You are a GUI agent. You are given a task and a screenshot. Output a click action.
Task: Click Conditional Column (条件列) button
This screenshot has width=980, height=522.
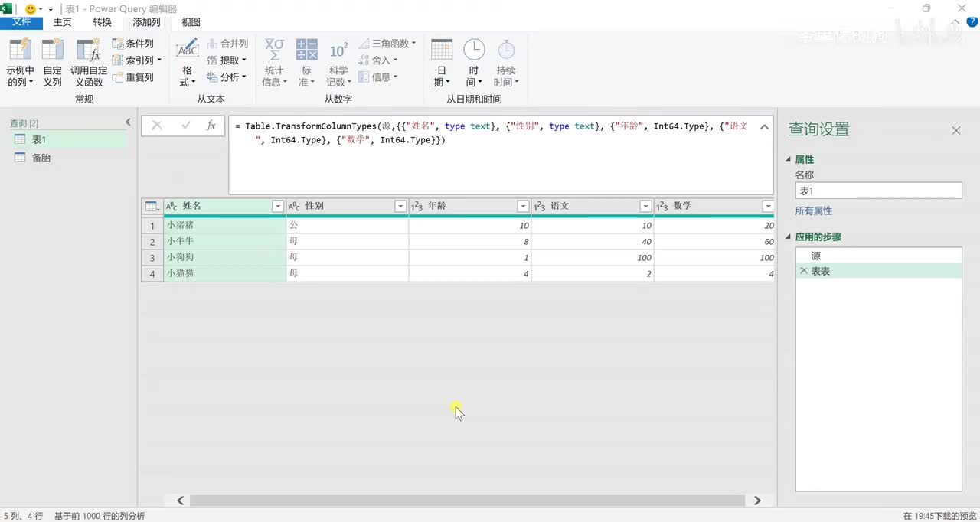[133, 44]
